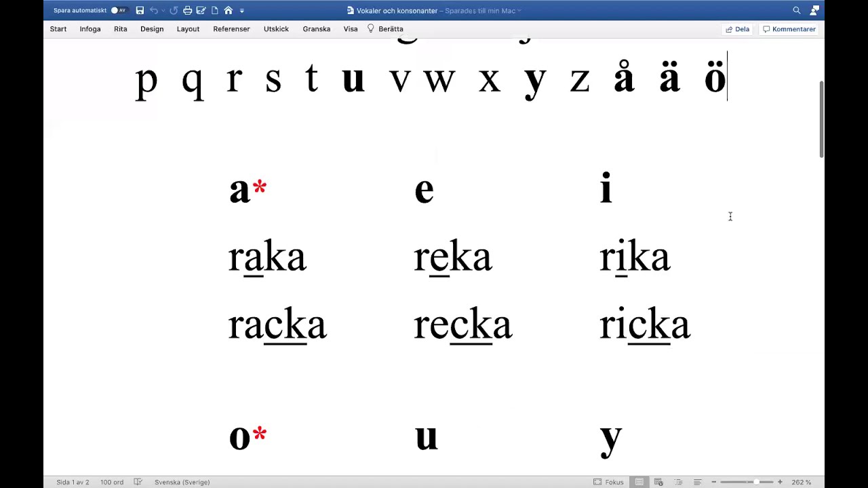Select Outline view icon
This screenshot has height=488, width=868.
point(678,482)
